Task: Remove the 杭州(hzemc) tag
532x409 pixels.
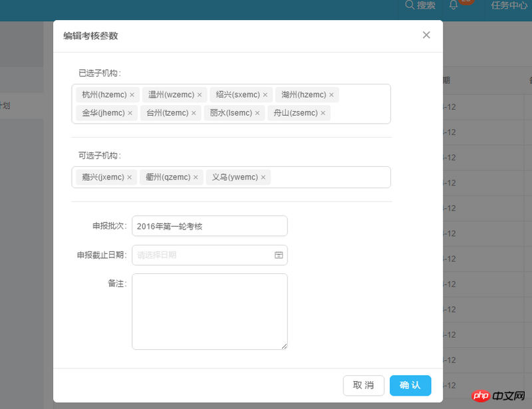Action: 132,95
